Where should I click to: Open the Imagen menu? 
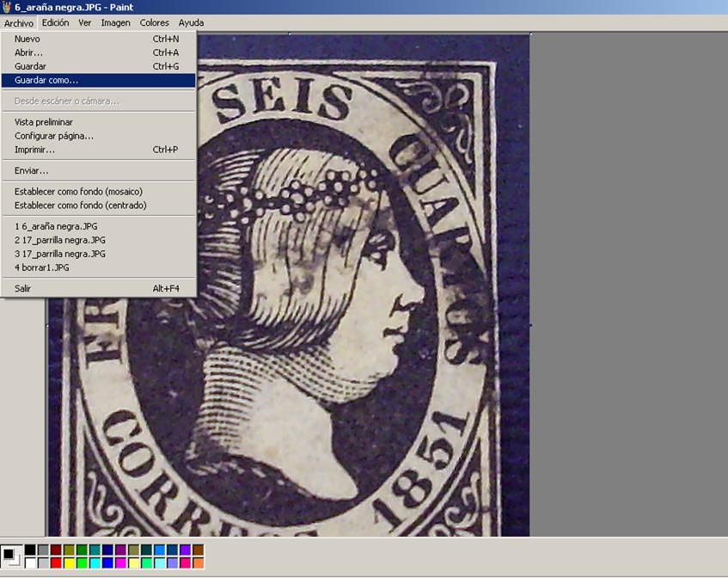(116, 22)
